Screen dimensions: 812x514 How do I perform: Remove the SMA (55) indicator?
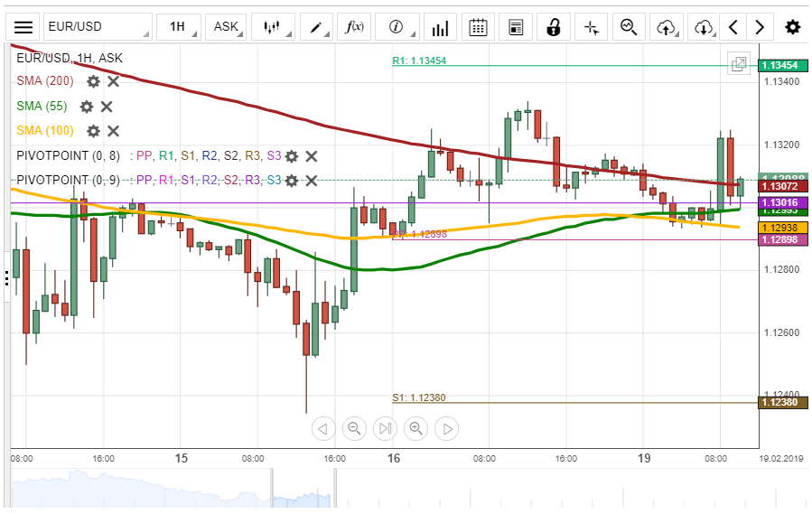point(107,107)
